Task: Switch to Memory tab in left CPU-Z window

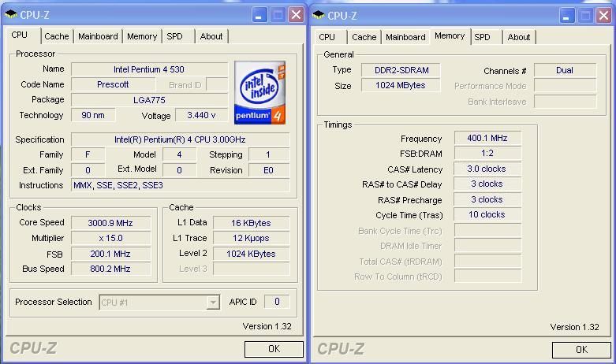Action: [142, 36]
